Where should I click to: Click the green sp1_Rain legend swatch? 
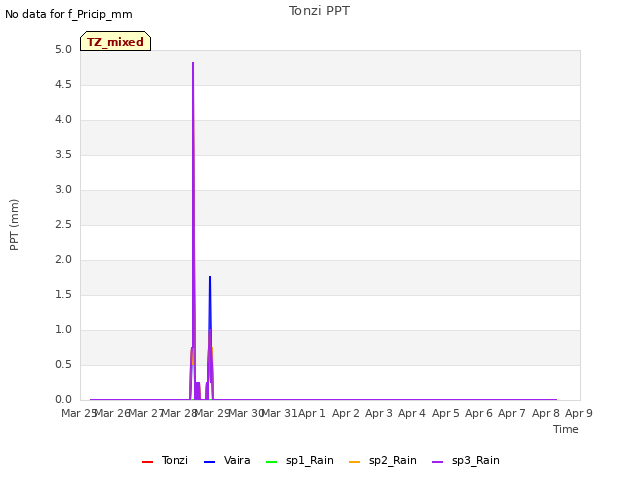pos(271,462)
